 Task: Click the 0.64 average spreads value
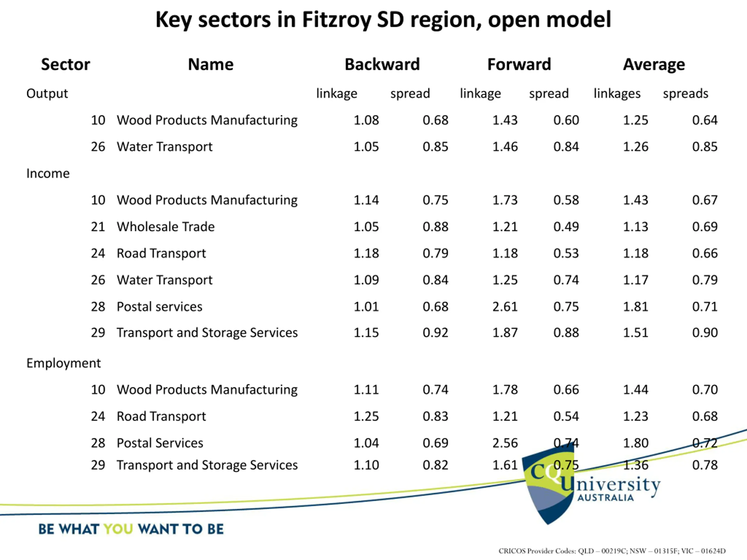click(x=705, y=120)
